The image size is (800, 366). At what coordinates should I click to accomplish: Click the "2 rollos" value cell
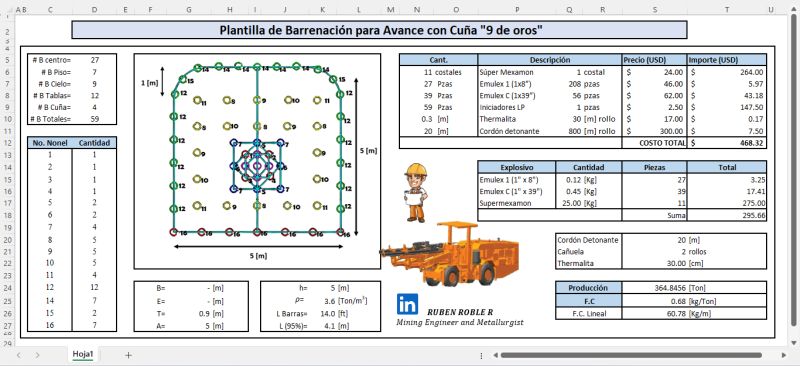[x=694, y=252]
